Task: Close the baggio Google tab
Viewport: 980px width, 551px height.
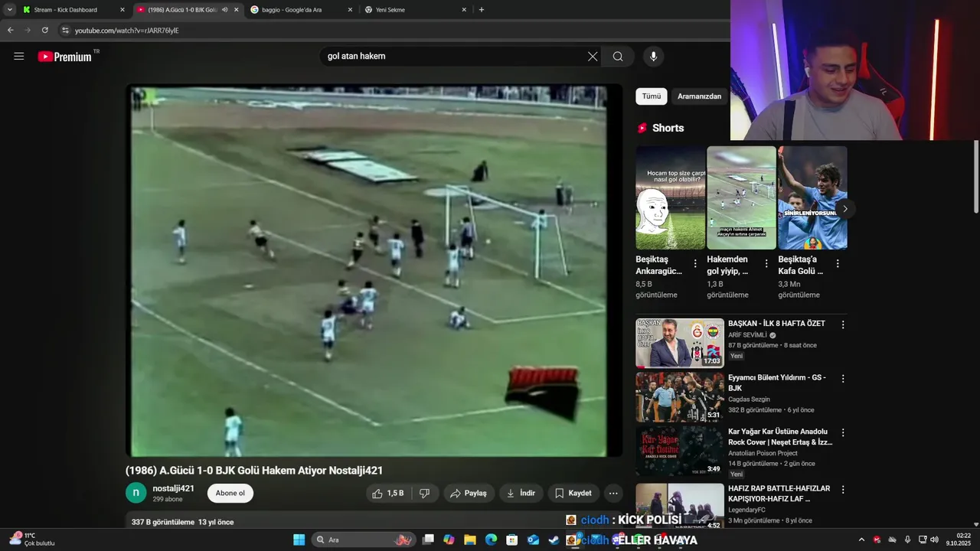Action: coord(351,10)
